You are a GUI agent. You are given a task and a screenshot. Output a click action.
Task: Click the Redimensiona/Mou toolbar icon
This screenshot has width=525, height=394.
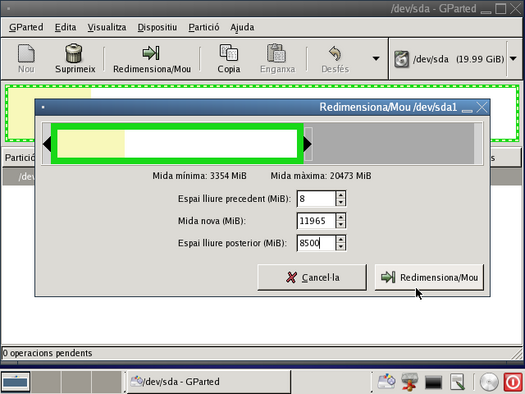pos(151,53)
